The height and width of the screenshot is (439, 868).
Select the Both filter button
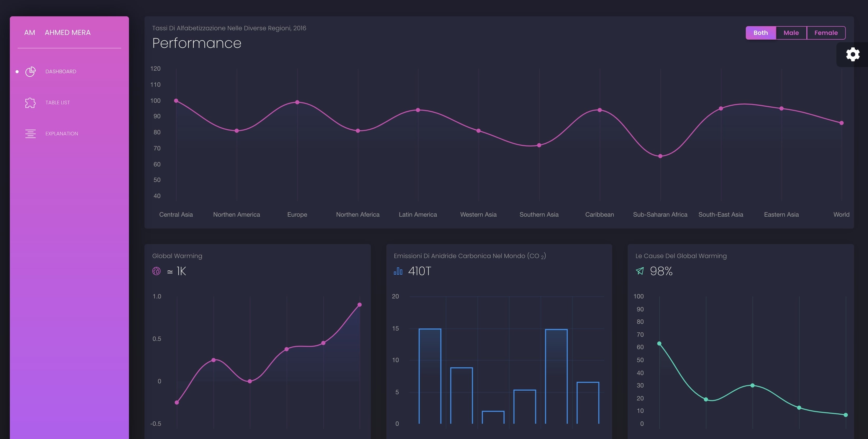[x=761, y=33]
